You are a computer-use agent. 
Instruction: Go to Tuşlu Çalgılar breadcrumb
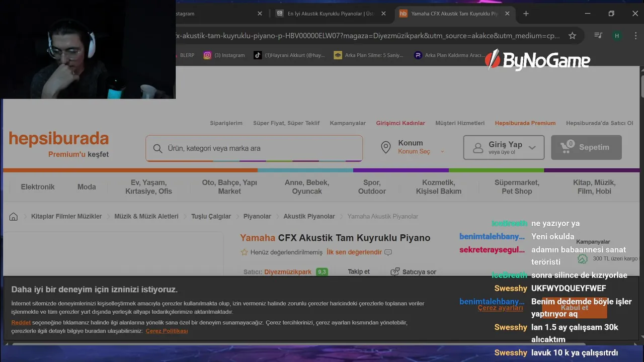click(211, 216)
